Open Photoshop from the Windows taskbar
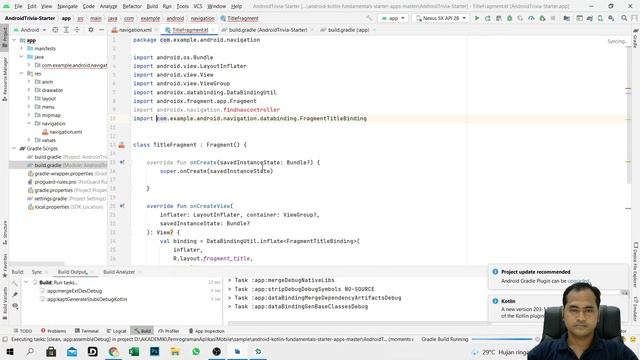The image size is (640, 360). (155, 351)
